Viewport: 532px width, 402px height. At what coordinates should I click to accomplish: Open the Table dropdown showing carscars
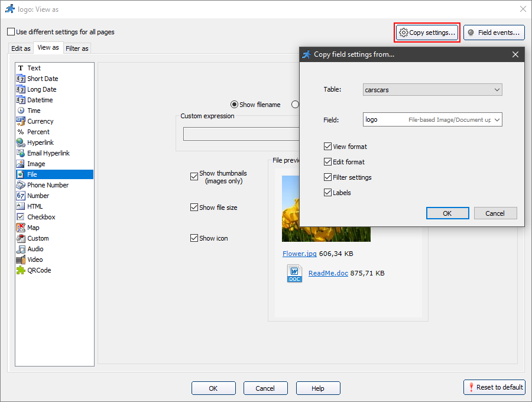[433, 90]
